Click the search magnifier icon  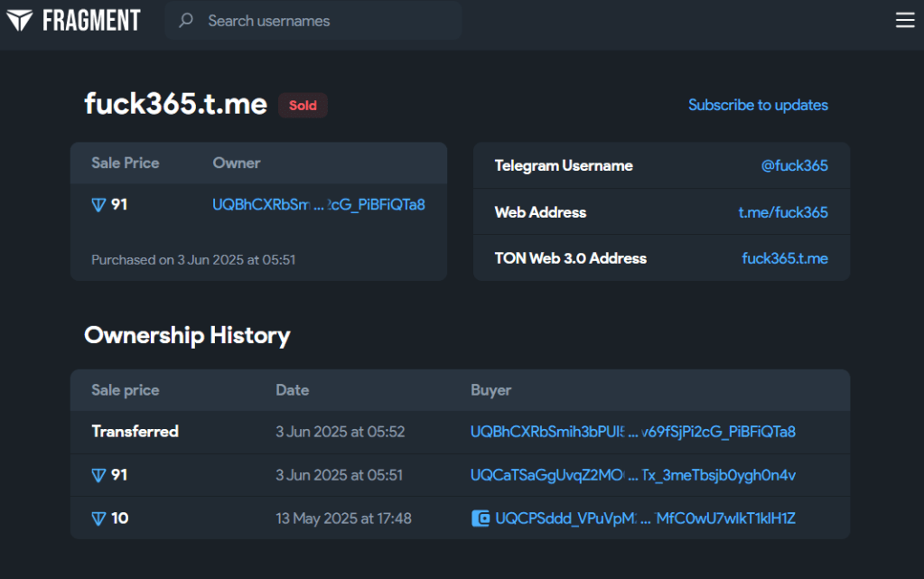[186, 20]
